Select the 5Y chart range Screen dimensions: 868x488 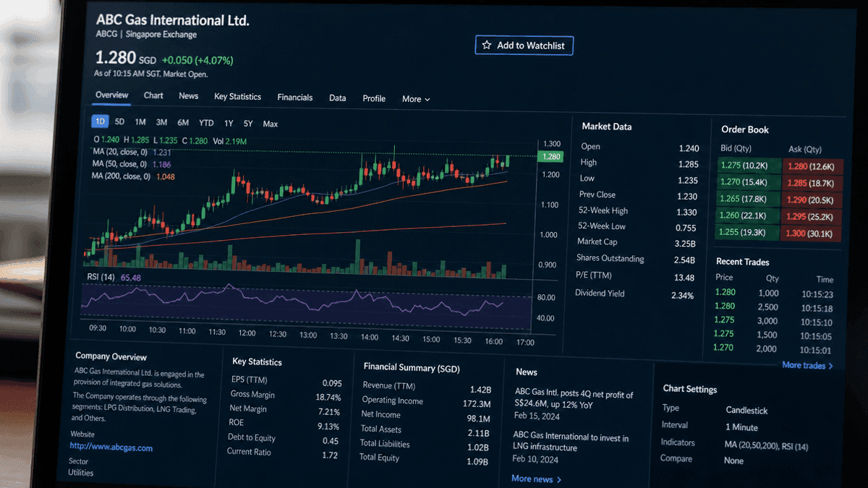click(249, 124)
